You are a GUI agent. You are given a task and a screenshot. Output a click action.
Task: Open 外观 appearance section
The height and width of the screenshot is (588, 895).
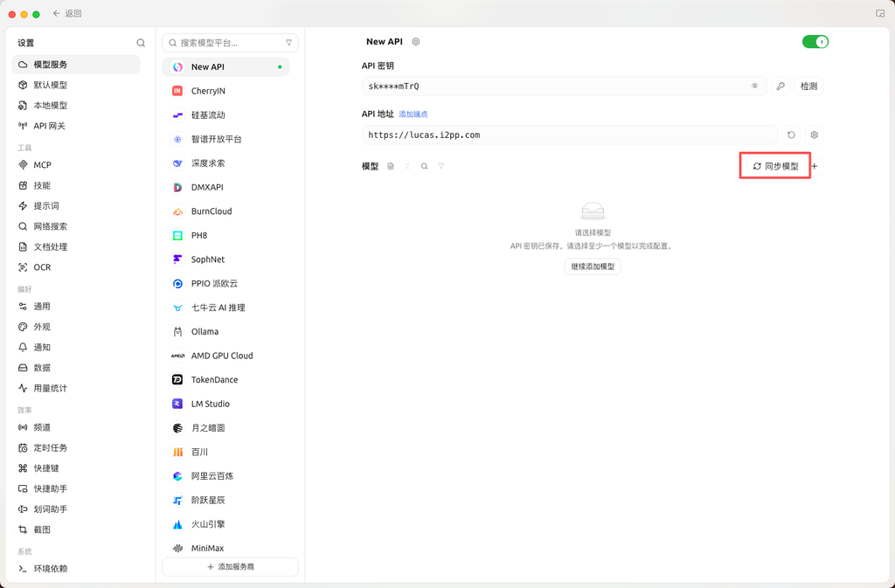[x=75, y=327]
